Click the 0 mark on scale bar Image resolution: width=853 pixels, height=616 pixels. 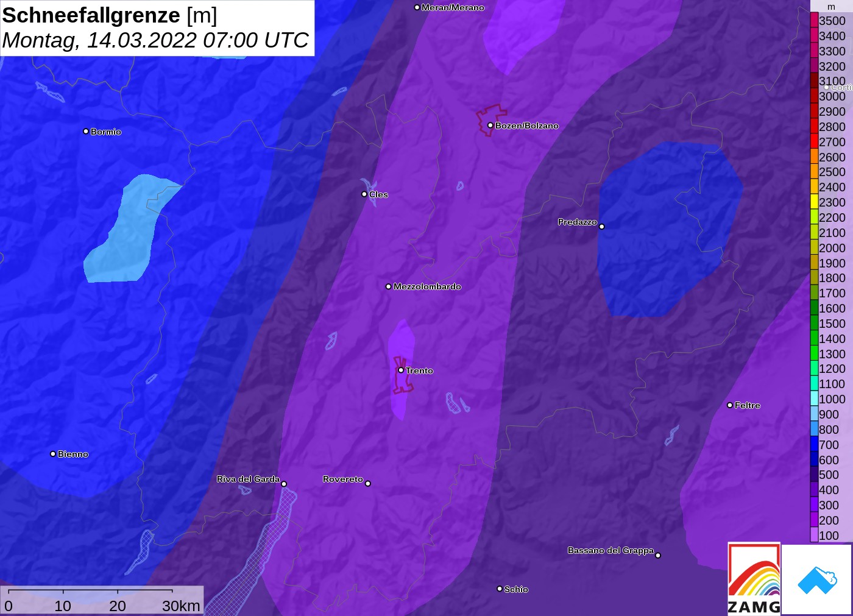point(9,606)
